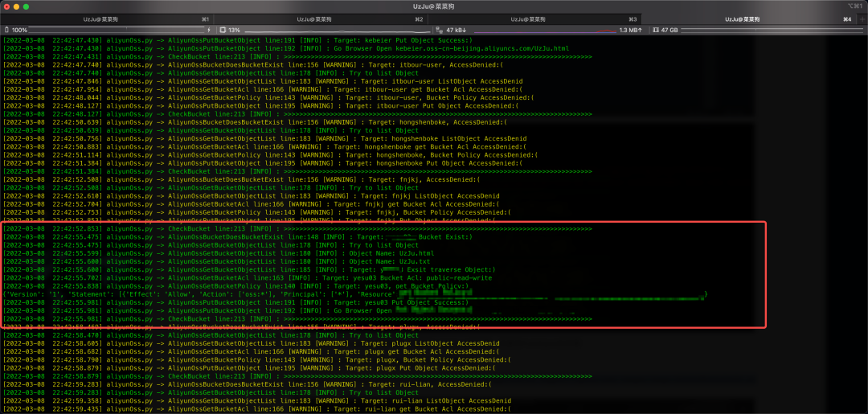868x414 pixels.
Task: Click the 47 GB memory reading
Action: [x=669, y=30]
